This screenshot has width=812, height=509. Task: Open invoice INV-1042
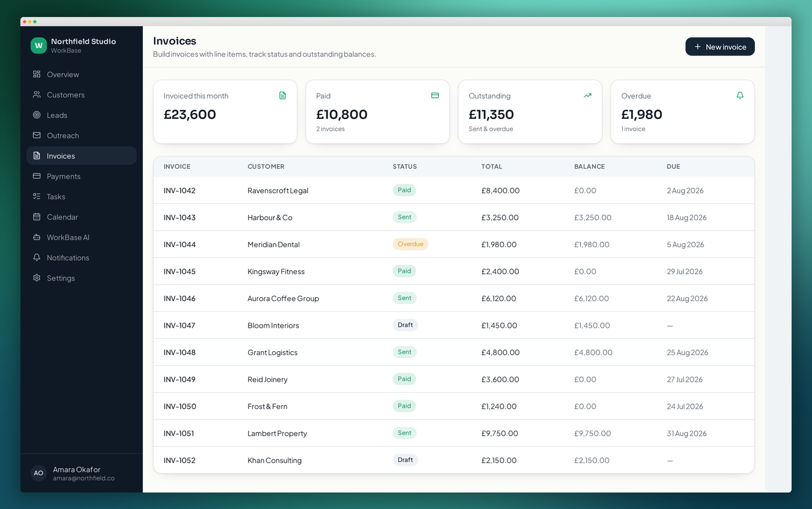pos(180,191)
